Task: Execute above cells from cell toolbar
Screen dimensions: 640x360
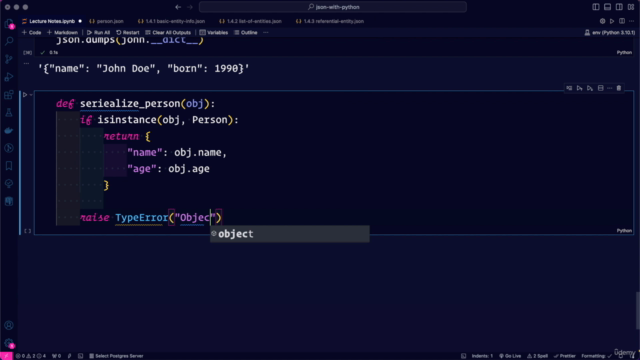Action: coord(580,88)
